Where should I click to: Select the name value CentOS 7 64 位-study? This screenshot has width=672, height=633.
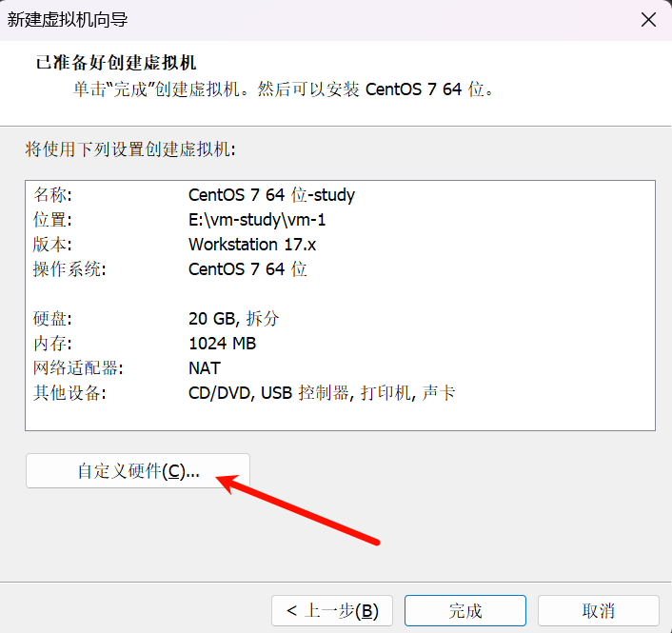[271, 195]
